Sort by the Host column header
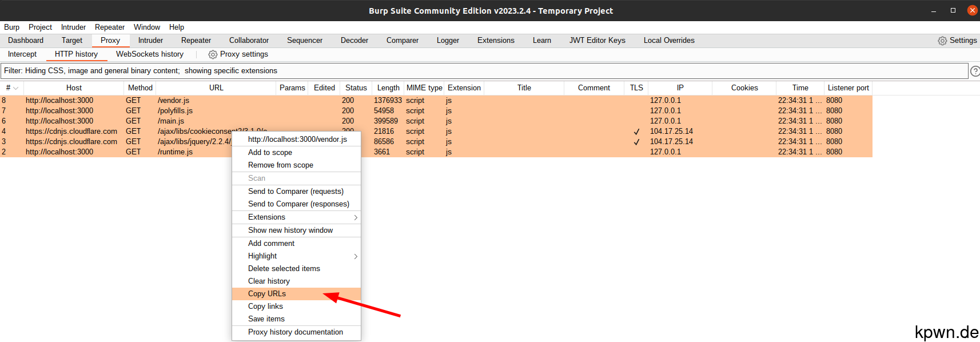This screenshot has height=342, width=980. point(74,88)
